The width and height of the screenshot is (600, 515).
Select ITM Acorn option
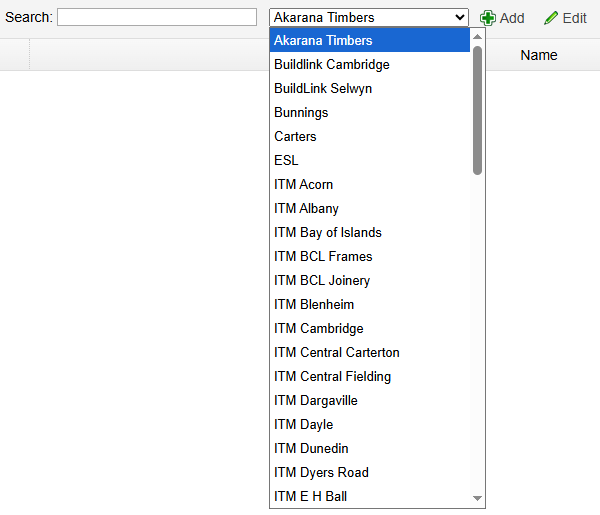[x=304, y=185]
